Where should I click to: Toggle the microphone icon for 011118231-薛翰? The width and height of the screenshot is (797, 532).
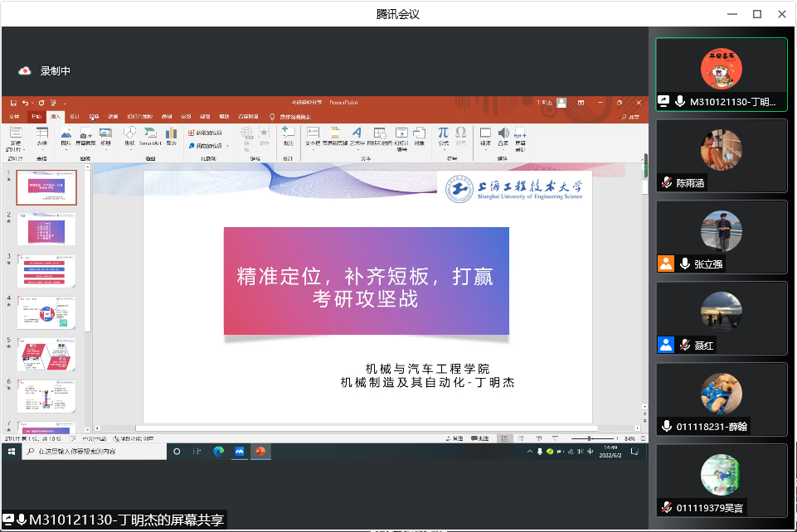[666, 427]
